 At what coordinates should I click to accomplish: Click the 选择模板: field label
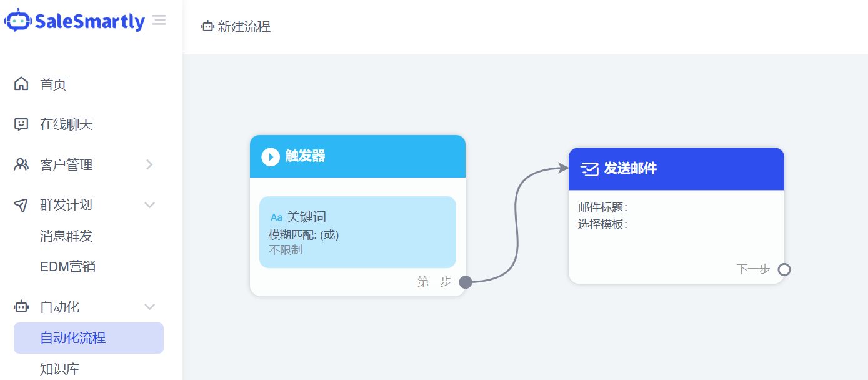coord(602,224)
